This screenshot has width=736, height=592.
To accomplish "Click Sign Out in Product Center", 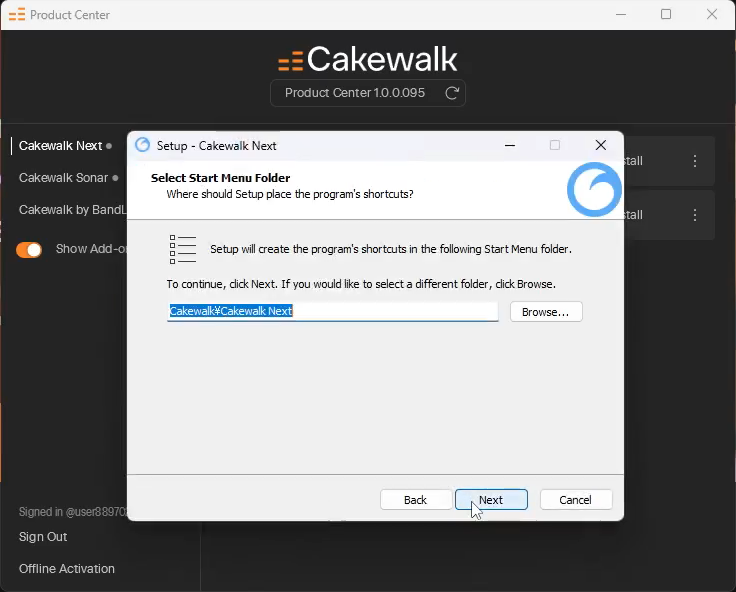I will click(x=43, y=537).
